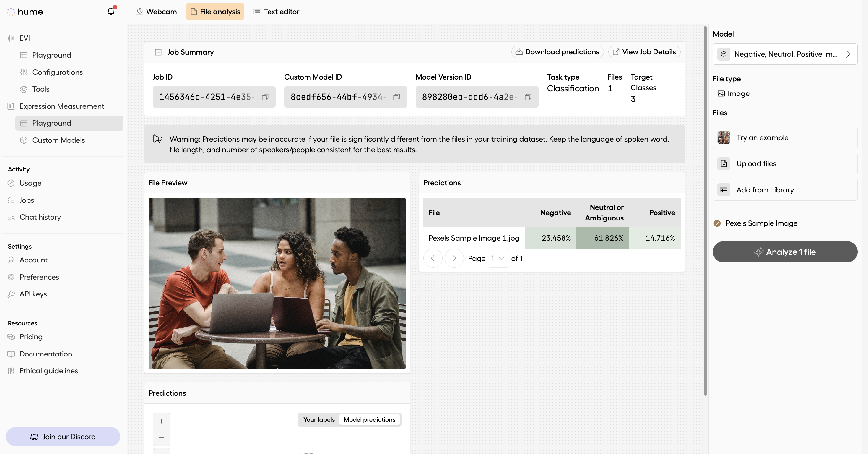Copy the Custom Model ID
868x454 pixels.
396,97
